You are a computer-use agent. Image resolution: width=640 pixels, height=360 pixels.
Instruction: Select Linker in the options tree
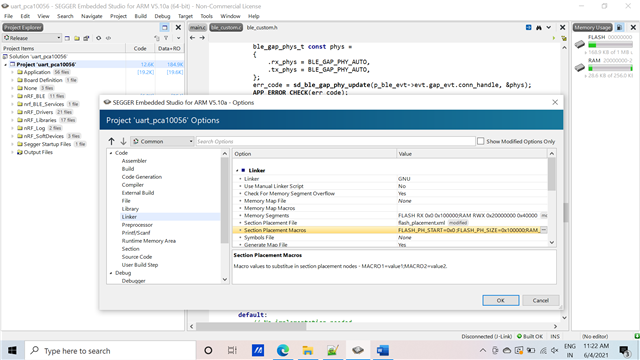[x=129, y=217]
